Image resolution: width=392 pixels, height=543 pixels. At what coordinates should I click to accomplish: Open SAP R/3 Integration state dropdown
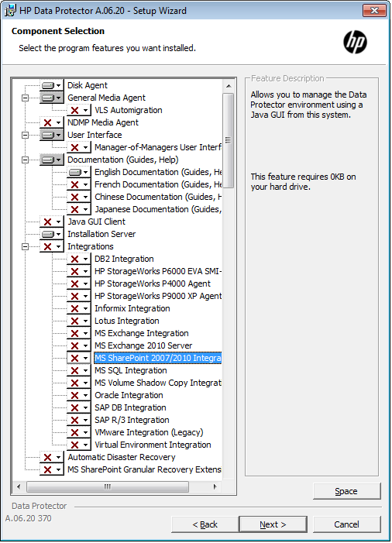79,421
